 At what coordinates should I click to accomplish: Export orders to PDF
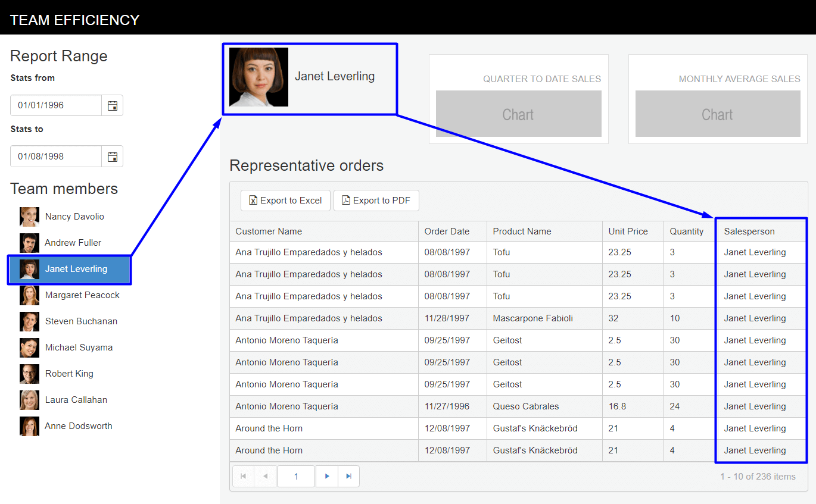point(376,201)
